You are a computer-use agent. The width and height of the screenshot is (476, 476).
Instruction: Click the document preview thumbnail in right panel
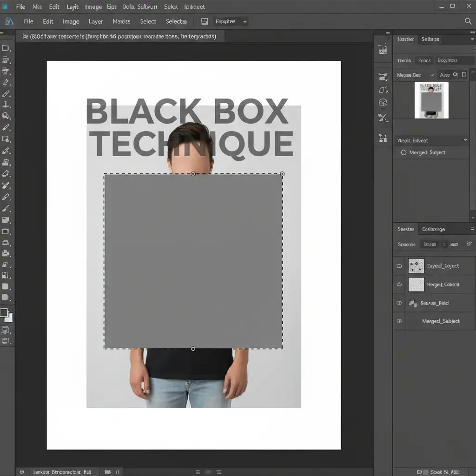pos(431,100)
